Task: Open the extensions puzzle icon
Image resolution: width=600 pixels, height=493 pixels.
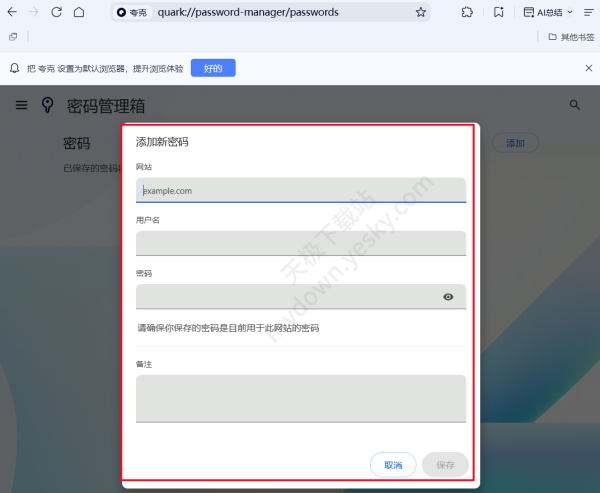Action: coord(467,12)
